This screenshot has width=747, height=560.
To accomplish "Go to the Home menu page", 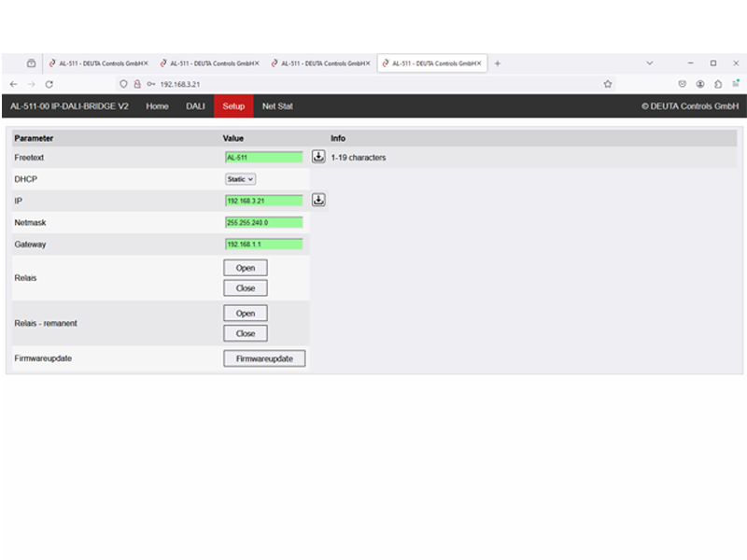I will coord(157,106).
